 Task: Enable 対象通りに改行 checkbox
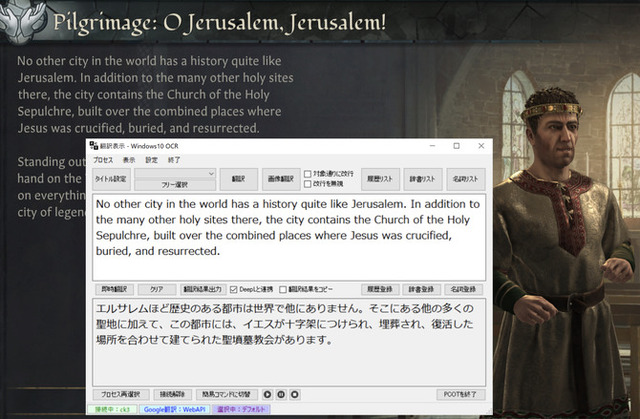point(307,173)
